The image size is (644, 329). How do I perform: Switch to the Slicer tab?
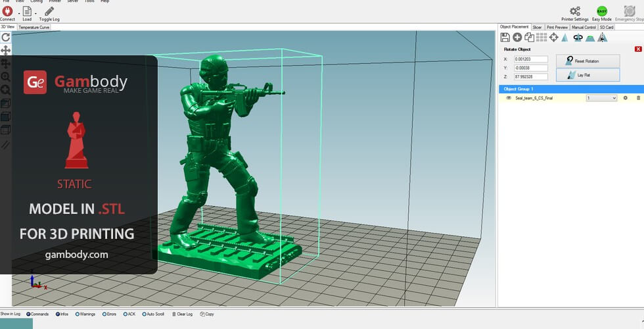click(537, 27)
